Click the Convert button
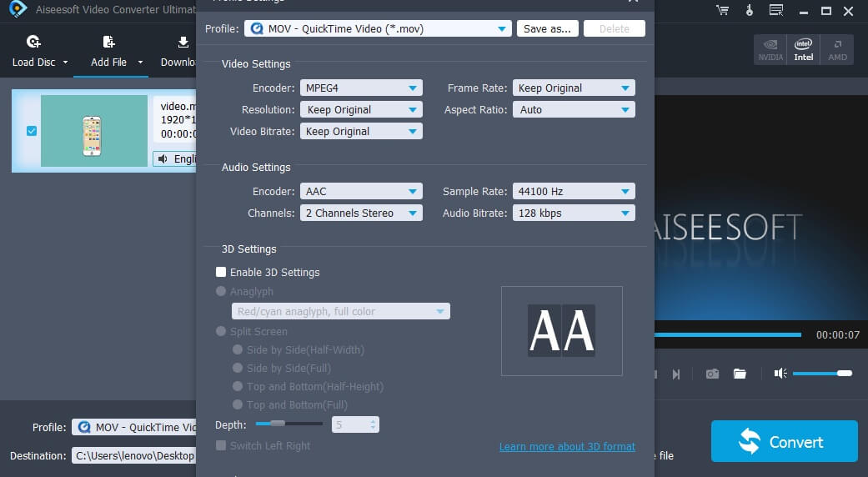Image resolution: width=868 pixels, height=477 pixels. (x=785, y=441)
